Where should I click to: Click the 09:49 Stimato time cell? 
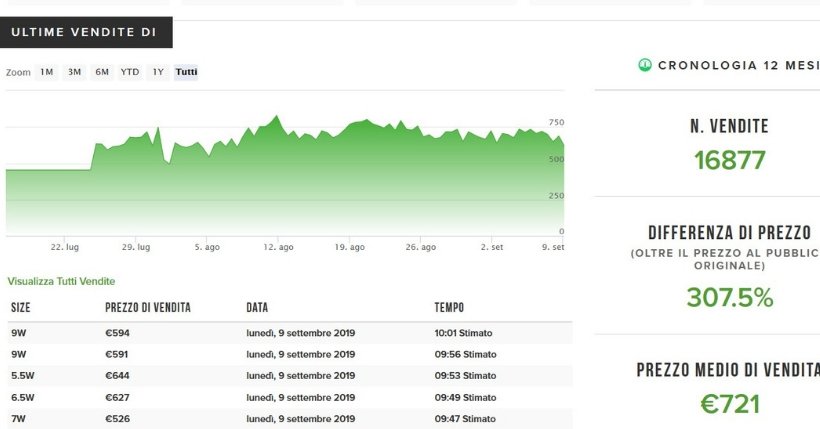tap(465, 398)
